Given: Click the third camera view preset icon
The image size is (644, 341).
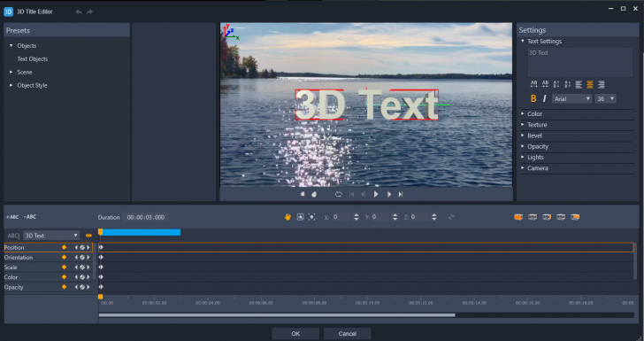Looking at the screenshot, I should click(547, 217).
